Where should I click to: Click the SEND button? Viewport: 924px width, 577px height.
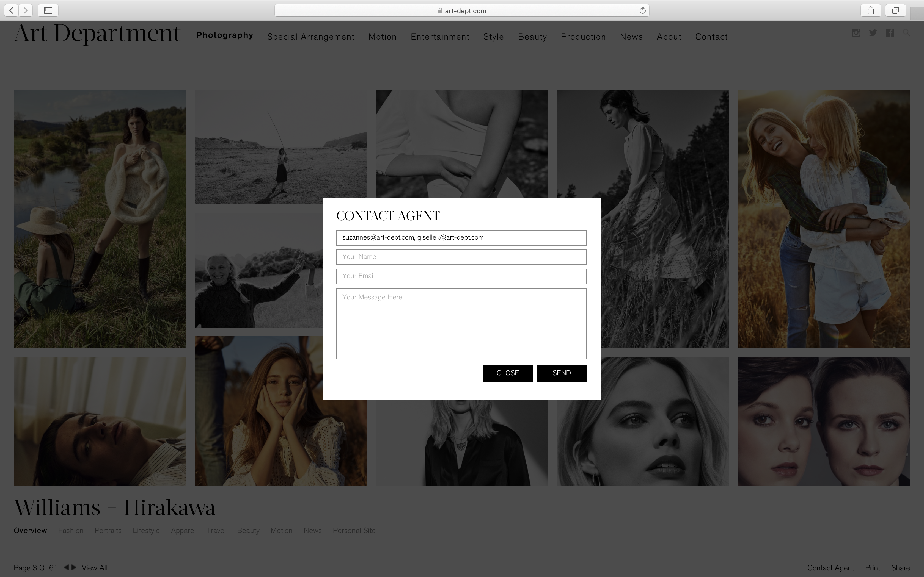[x=561, y=373]
